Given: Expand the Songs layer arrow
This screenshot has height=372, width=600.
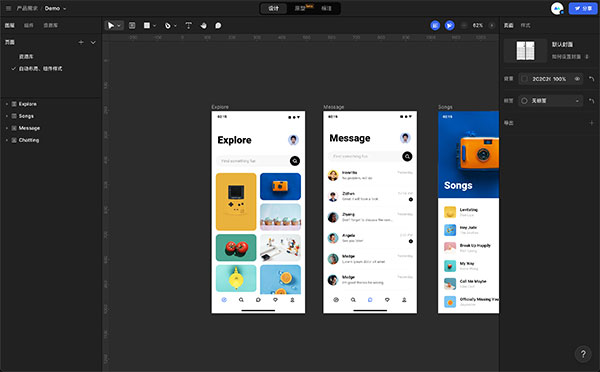Looking at the screenshot, I should click(x=7, y=116).
